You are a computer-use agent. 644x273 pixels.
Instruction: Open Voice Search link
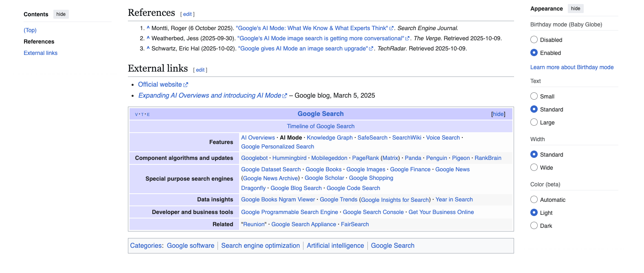click(443, 138)
